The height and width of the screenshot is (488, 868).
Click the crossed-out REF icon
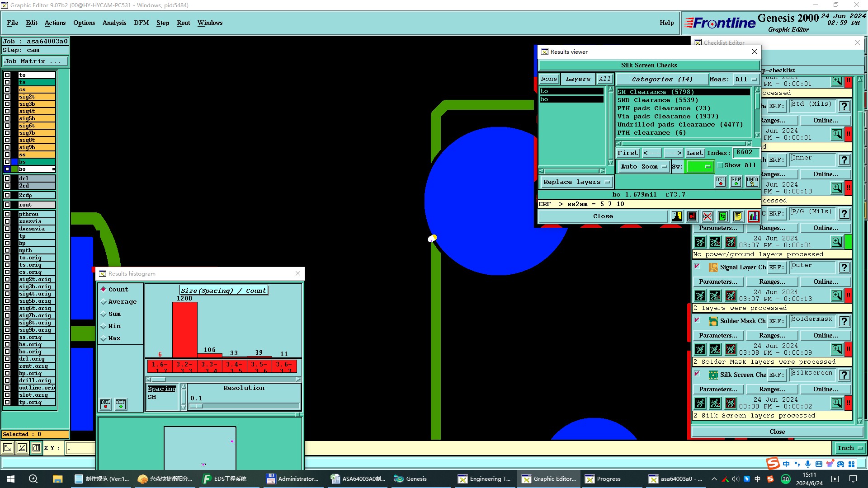click(x=708, y=216)
